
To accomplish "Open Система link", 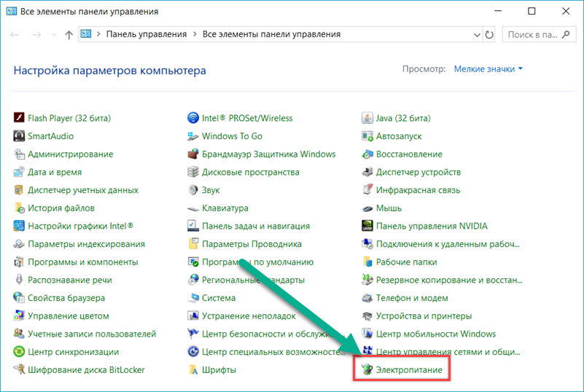I will 219,298.
